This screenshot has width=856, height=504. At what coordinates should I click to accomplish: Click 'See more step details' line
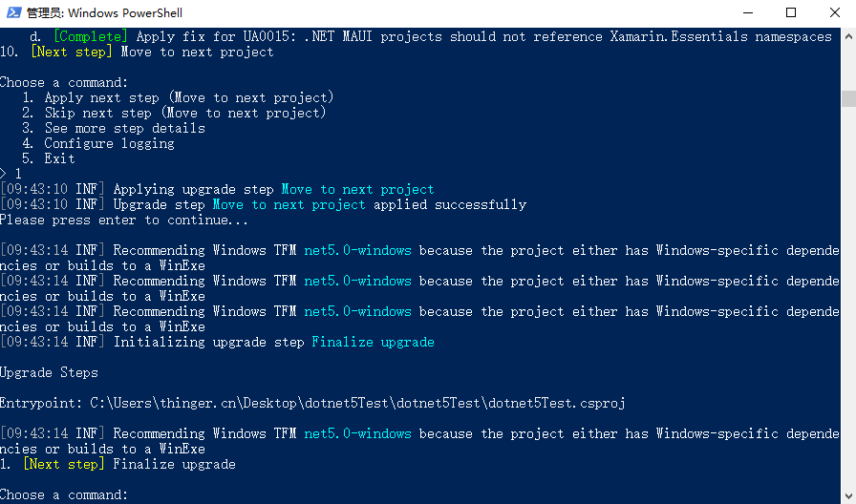114,128
